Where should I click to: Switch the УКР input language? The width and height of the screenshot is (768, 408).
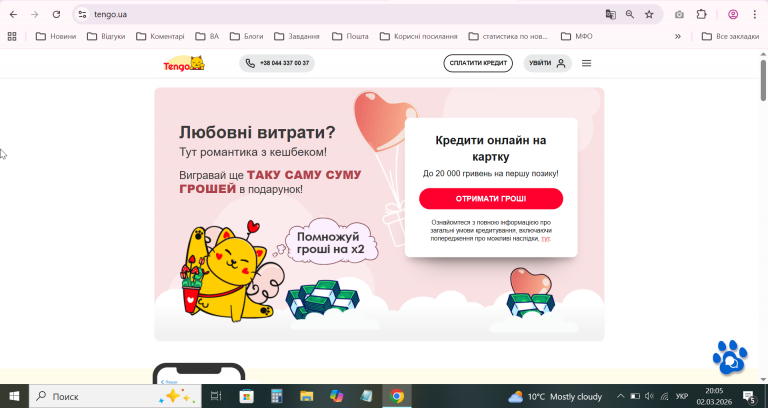(681, 396)
